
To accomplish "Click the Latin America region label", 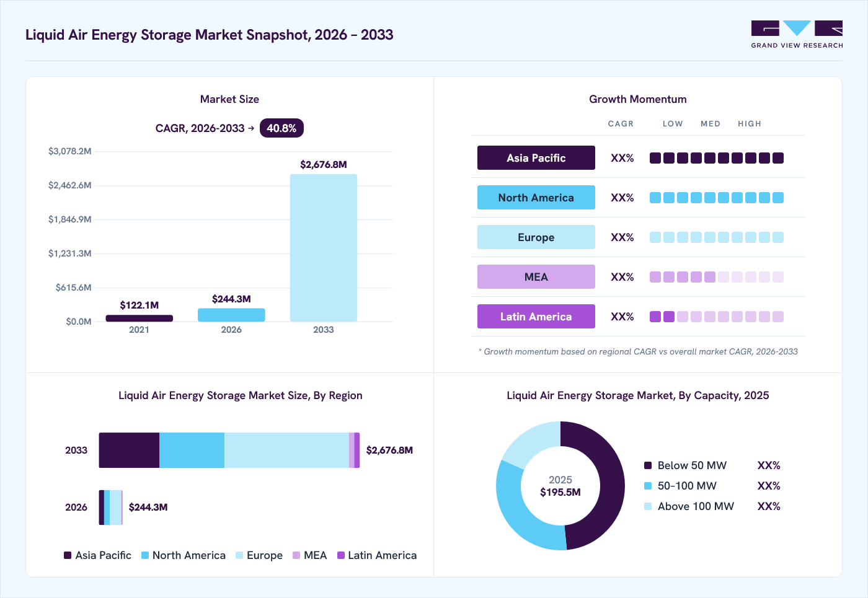I will 536,317.
